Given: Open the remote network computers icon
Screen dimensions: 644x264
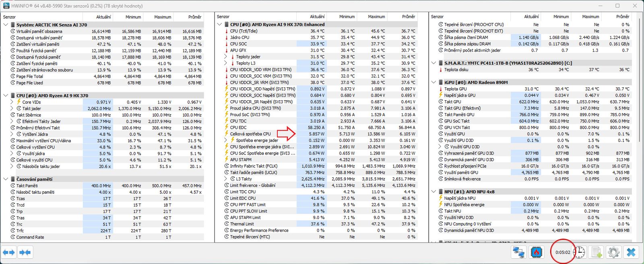Looking at the screenshot, I should coord(518,252).
